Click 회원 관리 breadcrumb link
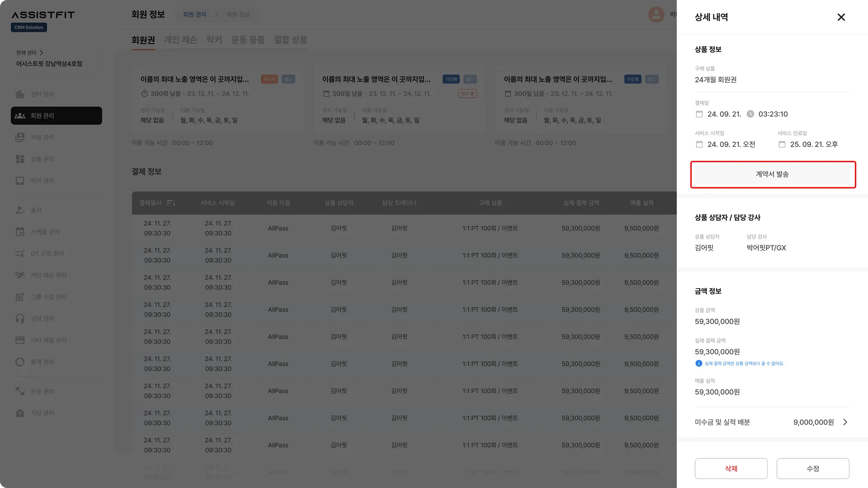868x488 pixels. pos(195,14)
